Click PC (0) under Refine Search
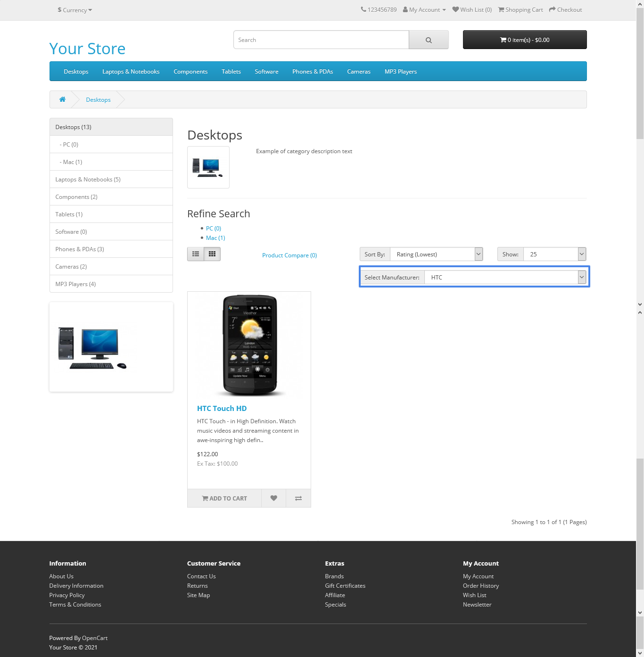This screenshot has width=644, height=657. click(x=214, y=229)
